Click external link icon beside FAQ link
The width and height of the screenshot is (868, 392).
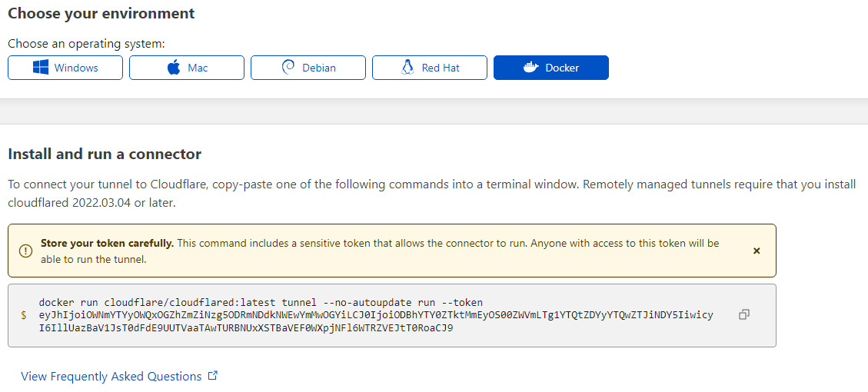[x=213, y=376]
